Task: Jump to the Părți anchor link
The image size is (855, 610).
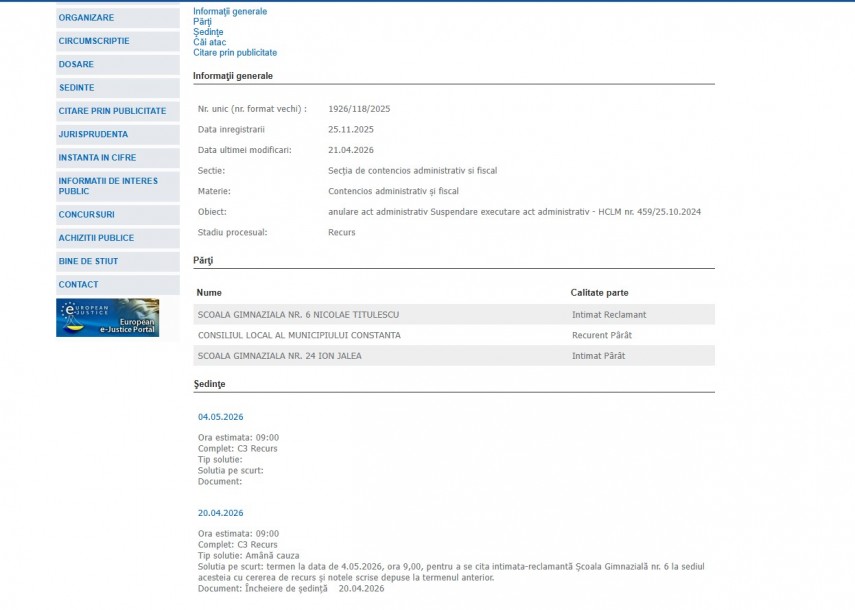Action: [x=204, y=22]
